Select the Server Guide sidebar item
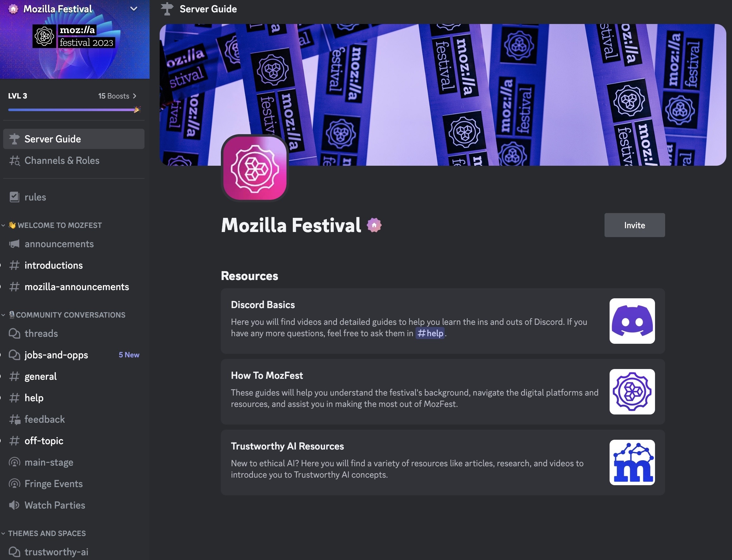The width and height of the screenshot is (732, 560). click(x=74, y=139)
